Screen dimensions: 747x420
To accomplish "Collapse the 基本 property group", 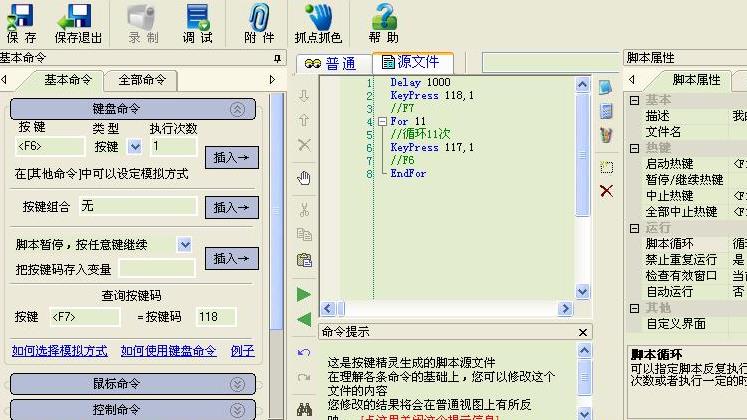I will pyautogui.click(x=635, y=100).
